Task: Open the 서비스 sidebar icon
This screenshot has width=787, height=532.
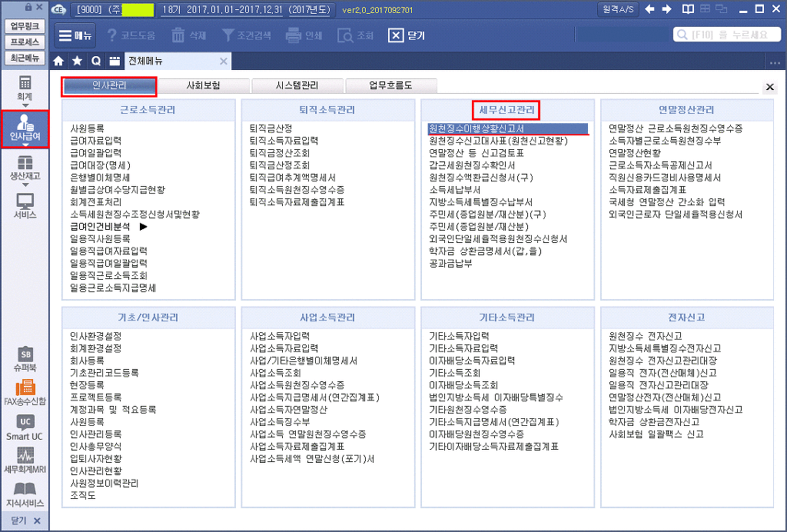Action: pyautogui.click(x=25, y=206)
